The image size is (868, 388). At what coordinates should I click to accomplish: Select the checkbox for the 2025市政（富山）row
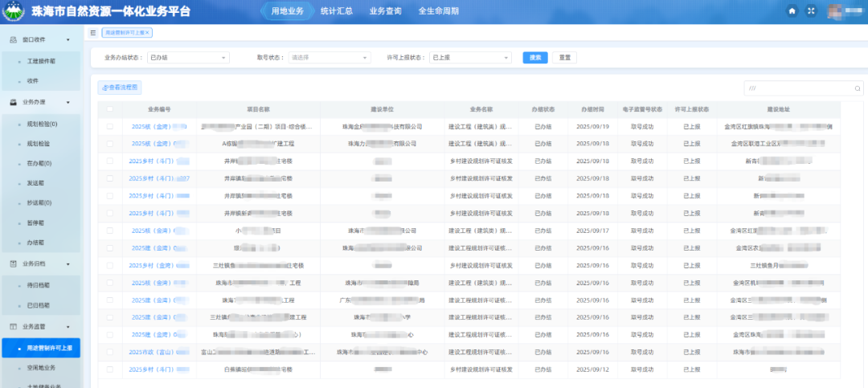[109, 352]
